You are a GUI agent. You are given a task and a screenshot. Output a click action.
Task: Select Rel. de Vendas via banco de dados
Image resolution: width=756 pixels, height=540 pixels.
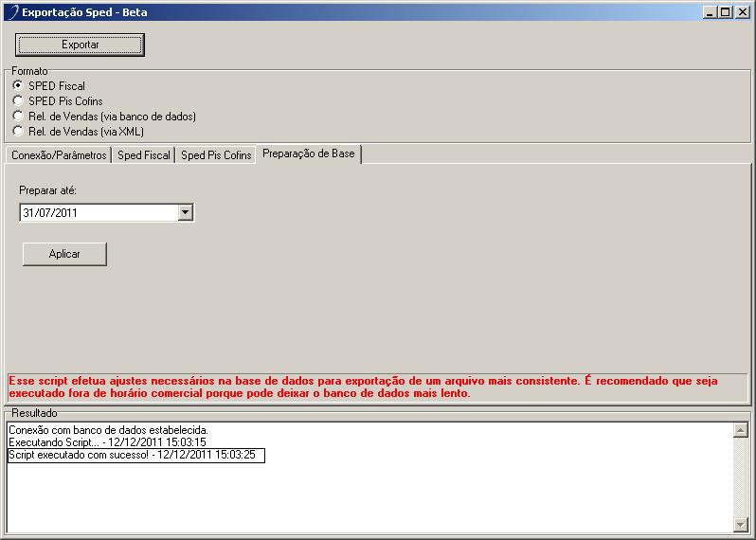tap(18, 116)
